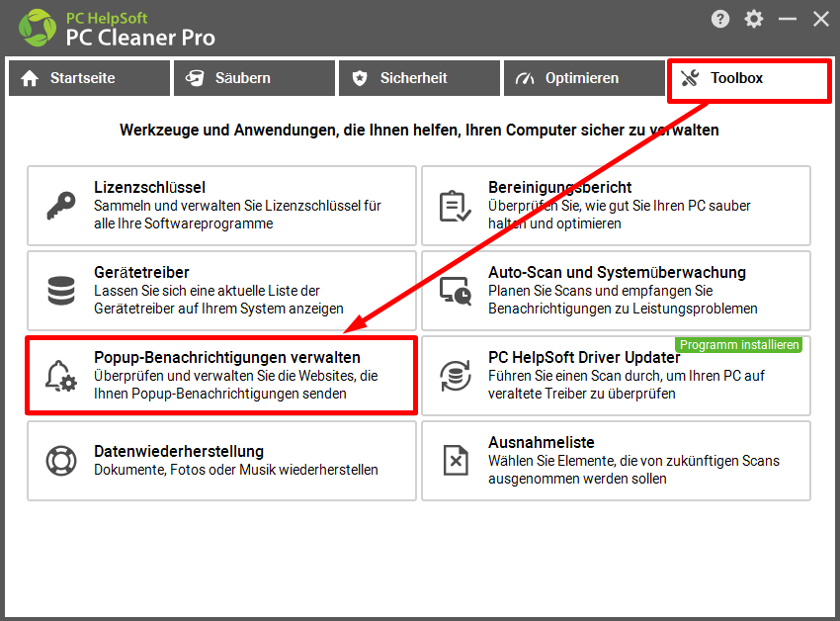The width and height of the screenshot is (840, 621).
Task: Close the PC Cleaner Pro window
Action: click(820, 20)
